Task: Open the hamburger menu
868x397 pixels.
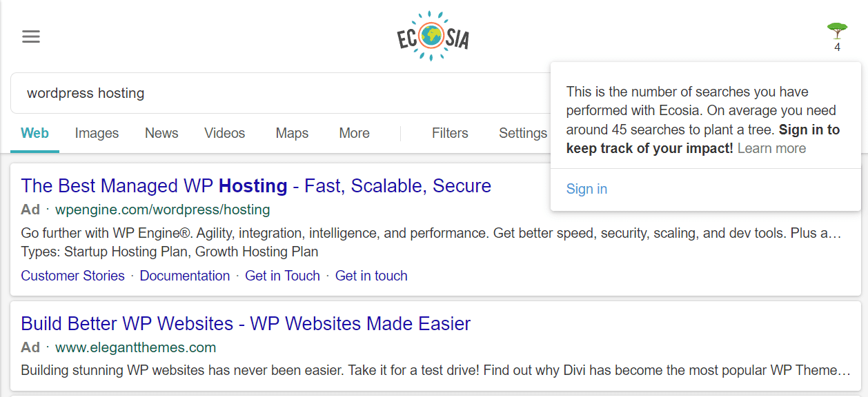Action: [30, 36]
